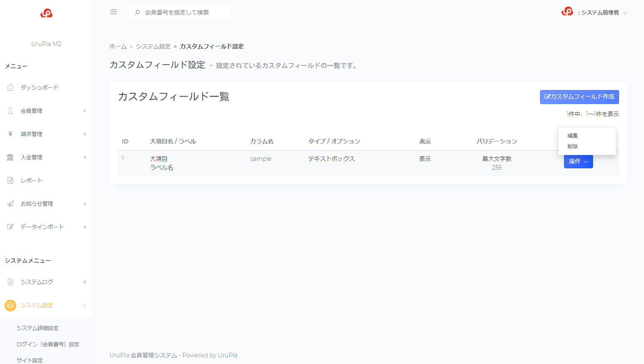Expand the 会員管理 submenu chevron
Viewport: 644px width, 364px height.
tap(85, 111)
